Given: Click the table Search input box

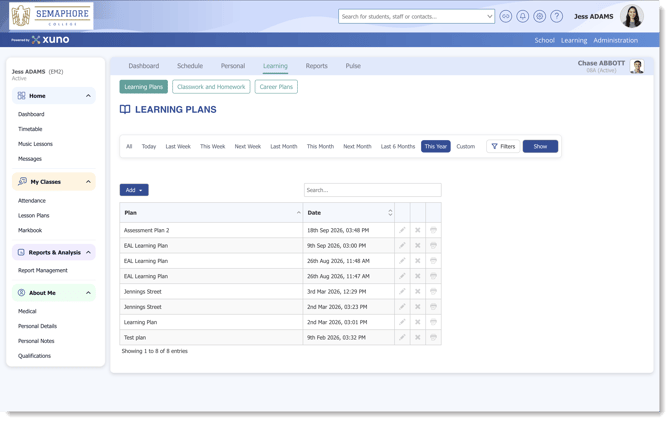Looking at the screenshot, I should [x=373, y=190].
